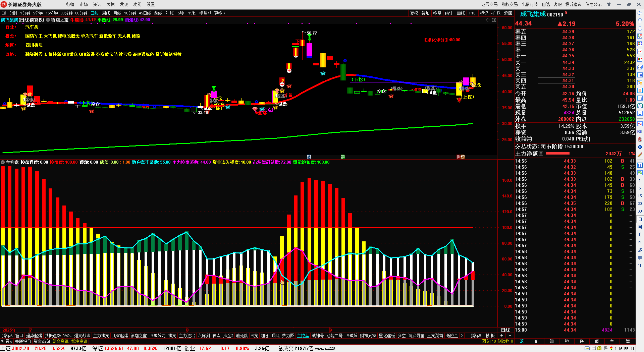Click the up-arrow previous stock icon
Screen dimensions: 644x352
tap(640, 21)
